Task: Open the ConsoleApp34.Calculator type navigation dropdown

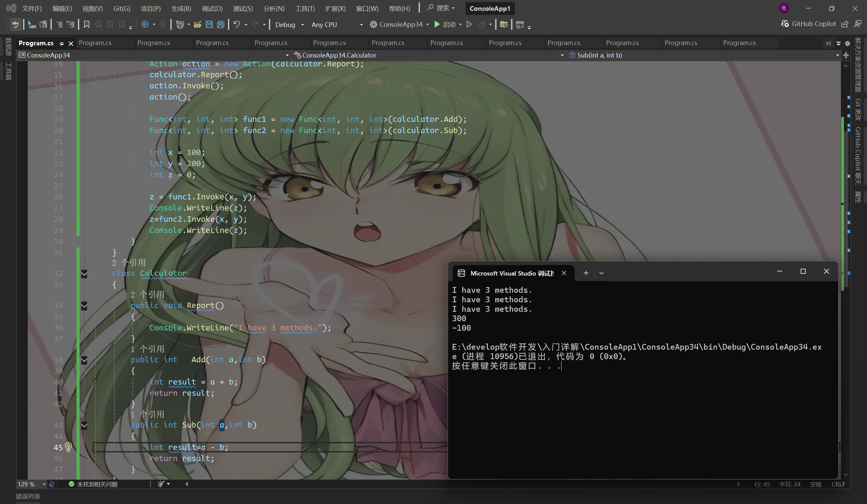Action: pyautogui.click(x=429, y=55)
